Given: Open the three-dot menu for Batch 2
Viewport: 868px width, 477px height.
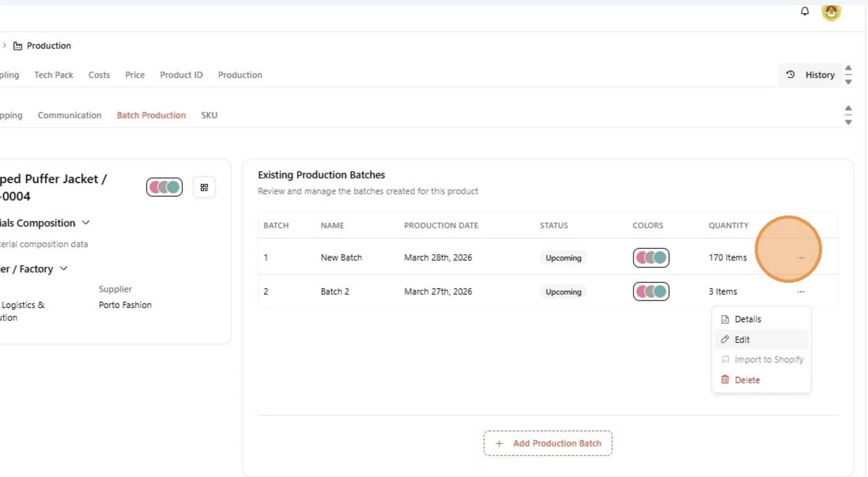Looking at the screenshot, I should [x=801, y=291].
